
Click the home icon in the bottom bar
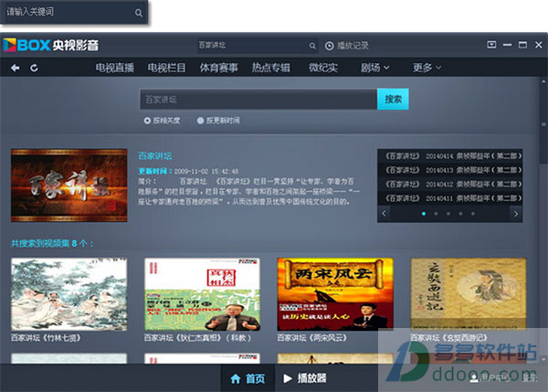[x=236, y=378]
